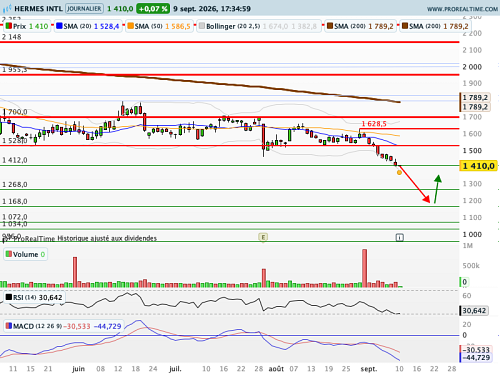500x375 pixels.
Task: Click the chart icon beside HERMES INTL
Action: click(x=7, y=8)
